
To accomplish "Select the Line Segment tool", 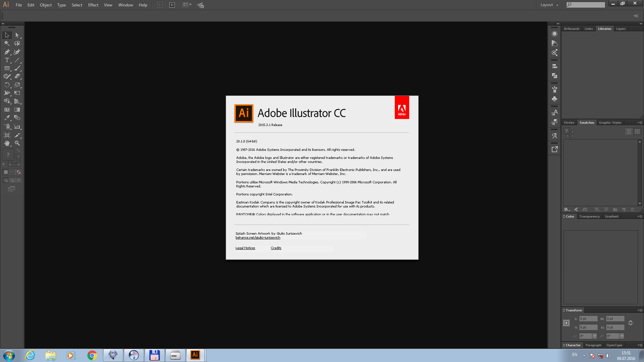I will [x=17, y=60].
